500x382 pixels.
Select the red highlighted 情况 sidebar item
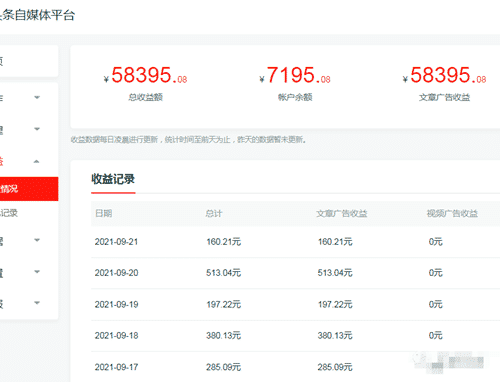pos(29,189)
